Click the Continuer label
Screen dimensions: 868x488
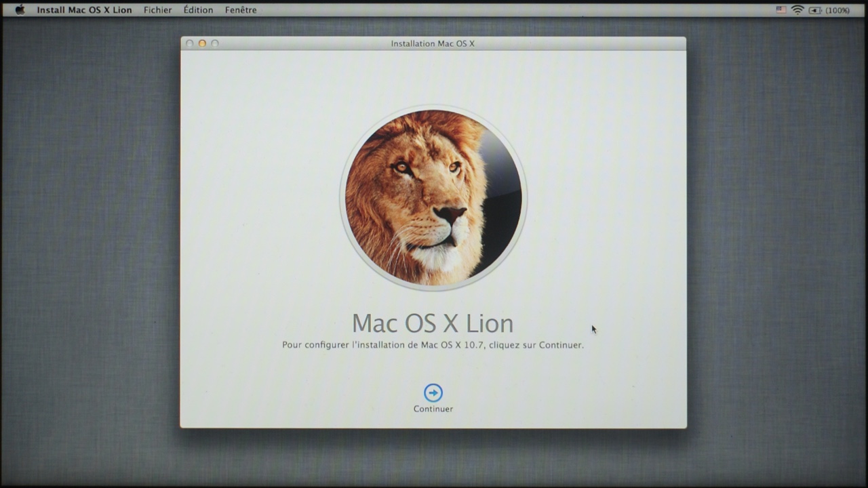(433, 409)
